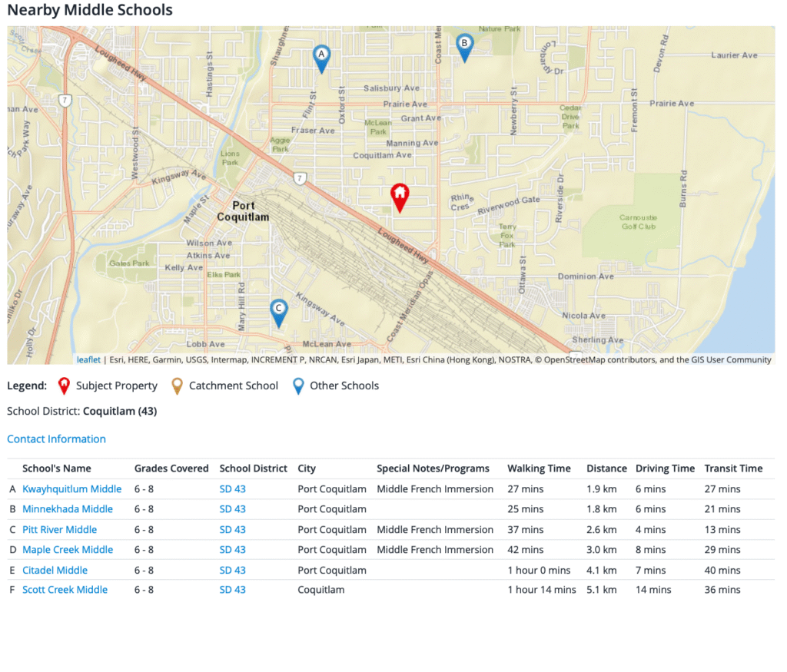The width and height of the screenshot is (787, 672).
Task: Open Citadel Middle school link
Action: click(55, 571)
